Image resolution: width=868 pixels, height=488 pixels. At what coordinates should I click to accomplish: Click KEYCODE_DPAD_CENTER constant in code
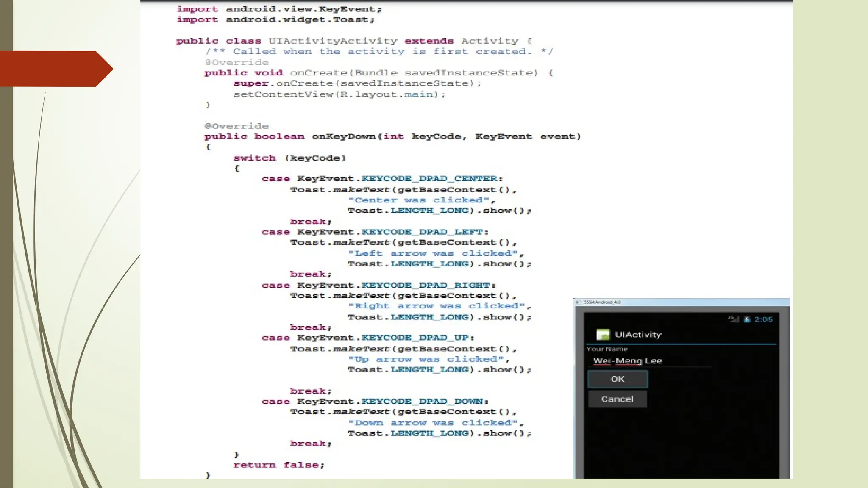(x=429, y=179)
